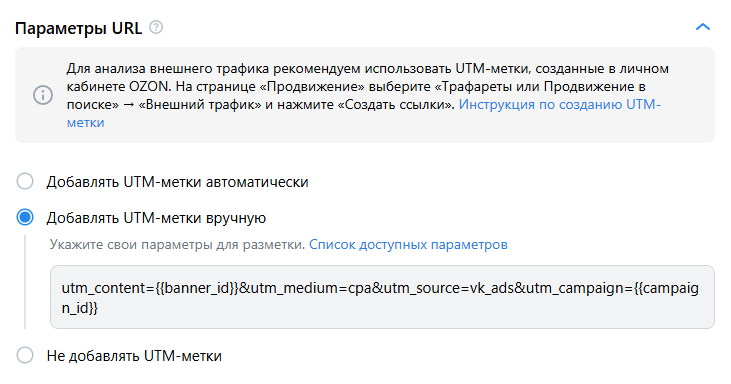Collapse the Параметры URL section chevron
This screenshot has height=384, width=731.
pyautogui.click(x=703, y=27)
